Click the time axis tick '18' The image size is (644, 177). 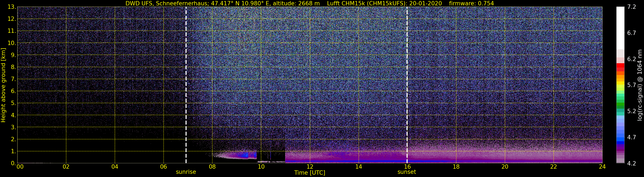[x=456, y=167]
